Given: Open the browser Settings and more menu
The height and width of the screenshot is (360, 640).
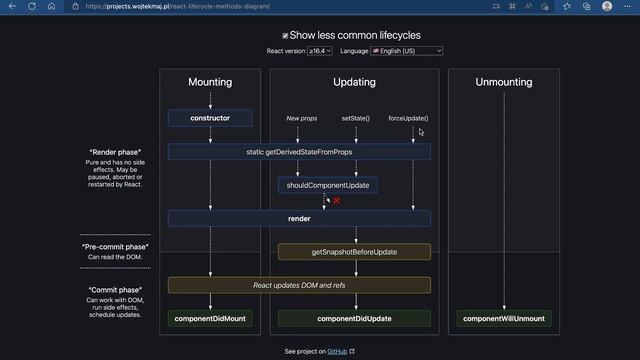Looking at the screenshot, I should point(627,6).
